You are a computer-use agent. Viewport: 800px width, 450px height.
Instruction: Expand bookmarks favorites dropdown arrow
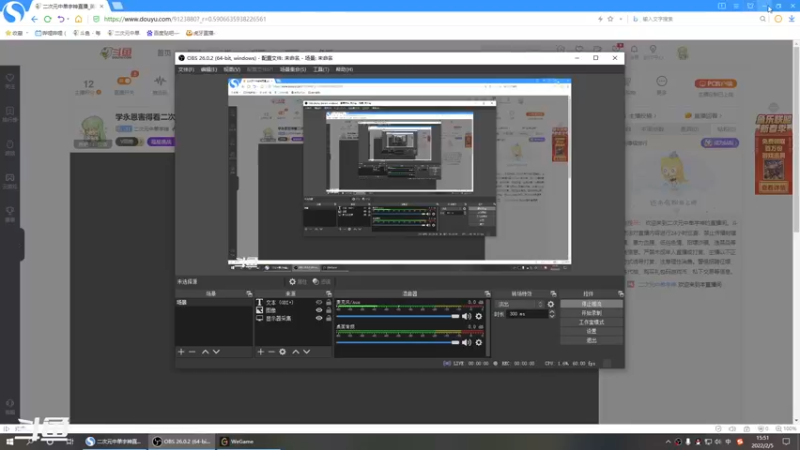[27, 33]
